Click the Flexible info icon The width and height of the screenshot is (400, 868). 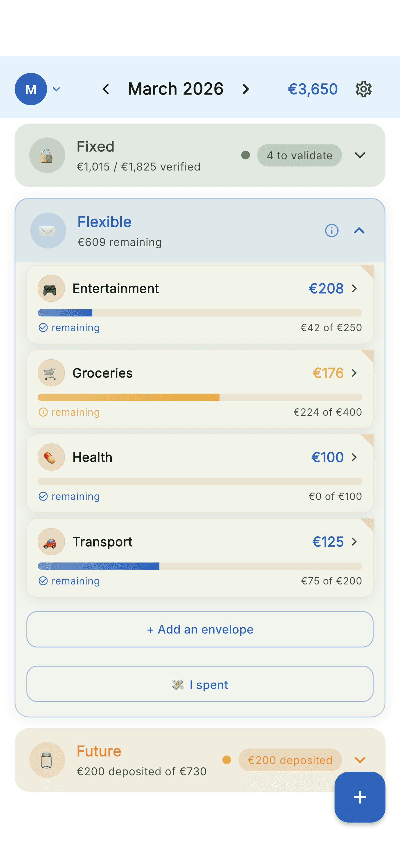[x=332, y=231]
